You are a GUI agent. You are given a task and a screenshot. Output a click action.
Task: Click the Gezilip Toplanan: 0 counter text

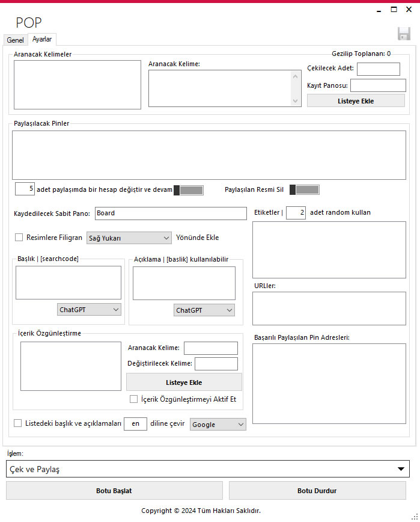(x=361, y=54)
